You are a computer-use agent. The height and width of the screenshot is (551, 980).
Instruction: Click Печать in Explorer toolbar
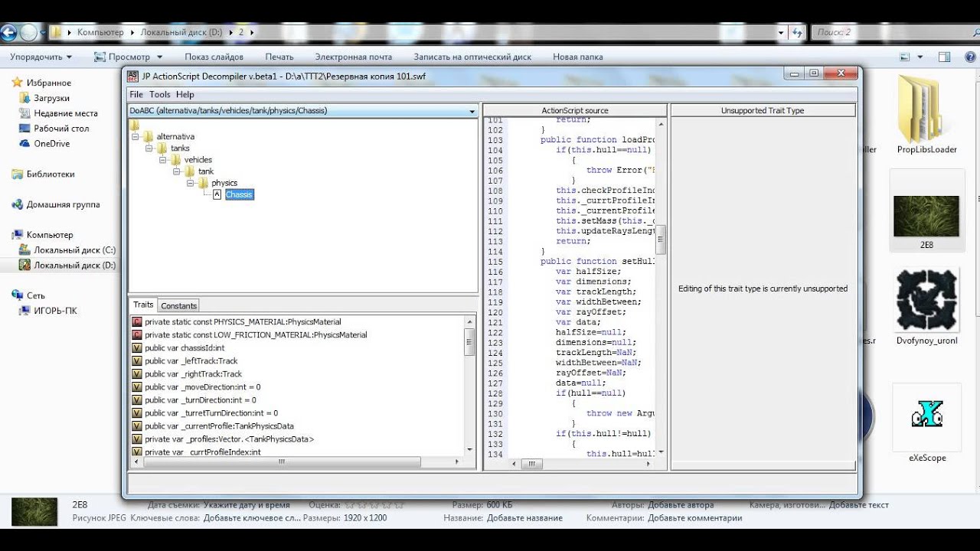click(x=279, y=57)
